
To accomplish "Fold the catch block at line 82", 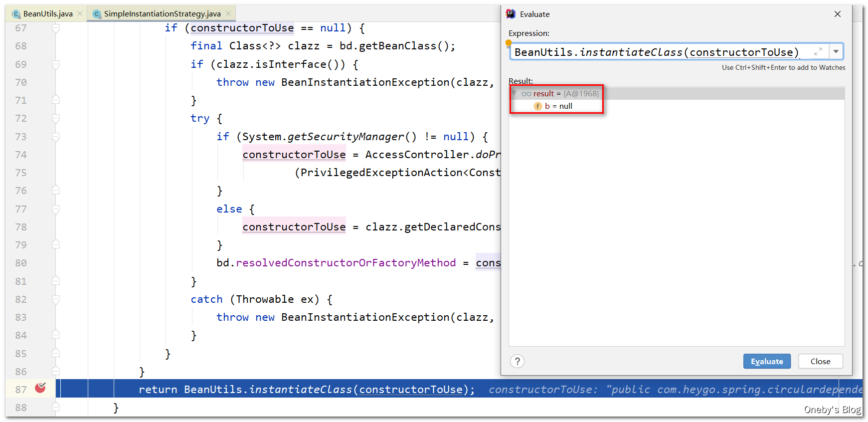I will coord(56,299).
